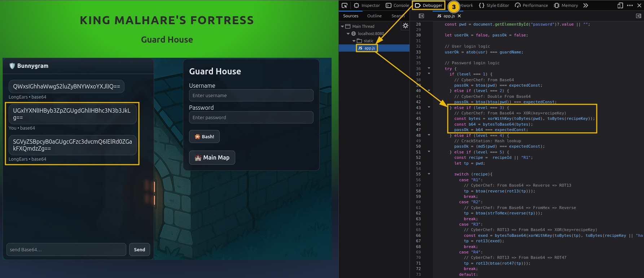Collapse the Main Thread tree node
This screenshot has height=278, width=644.
pyautogui.click(x=342, y=26)
